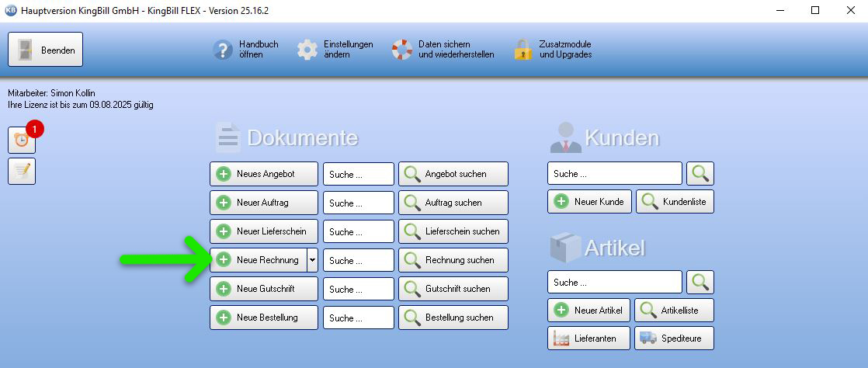Click Neue Rechnung button

point(258,260)
